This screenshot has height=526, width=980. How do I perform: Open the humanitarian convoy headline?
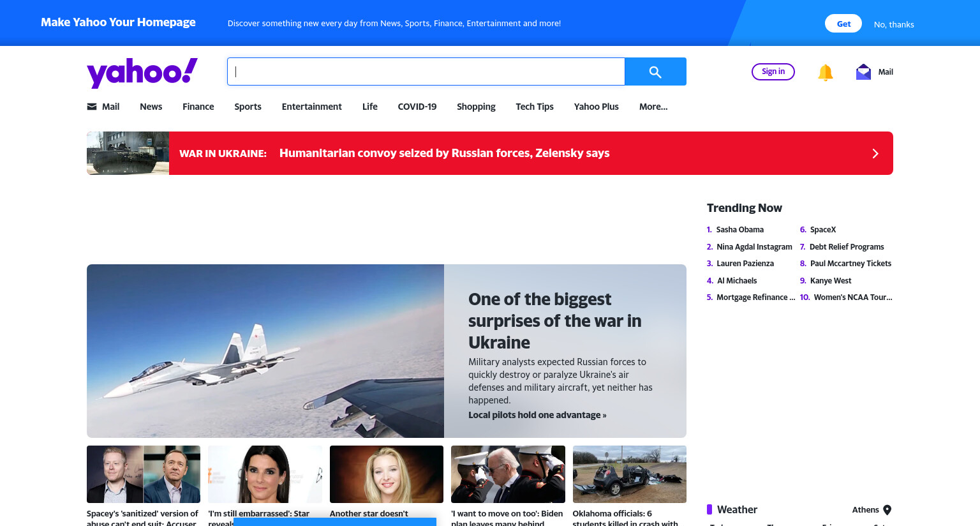445,153
